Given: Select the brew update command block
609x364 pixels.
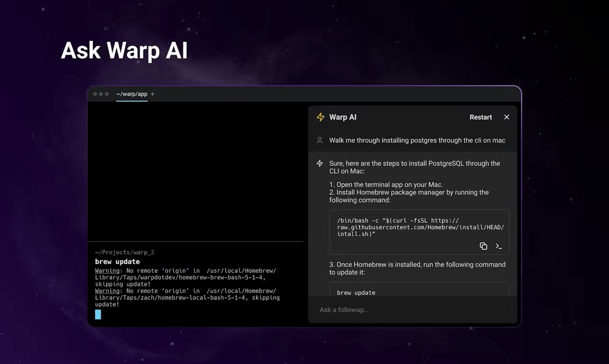Looking at the screenshot, I should pyautogui.click(x=117, y=262).
